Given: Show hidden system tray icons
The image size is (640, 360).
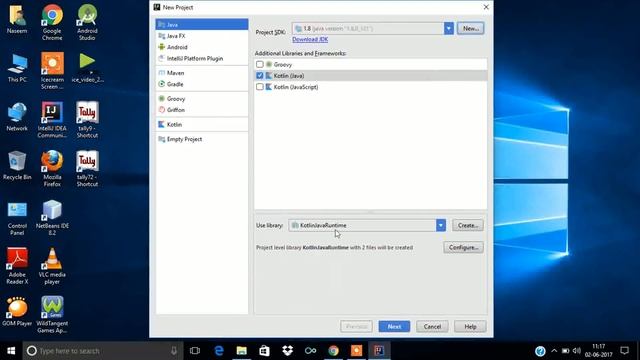Looking at the screenshot, I should (x=554, y=351).
